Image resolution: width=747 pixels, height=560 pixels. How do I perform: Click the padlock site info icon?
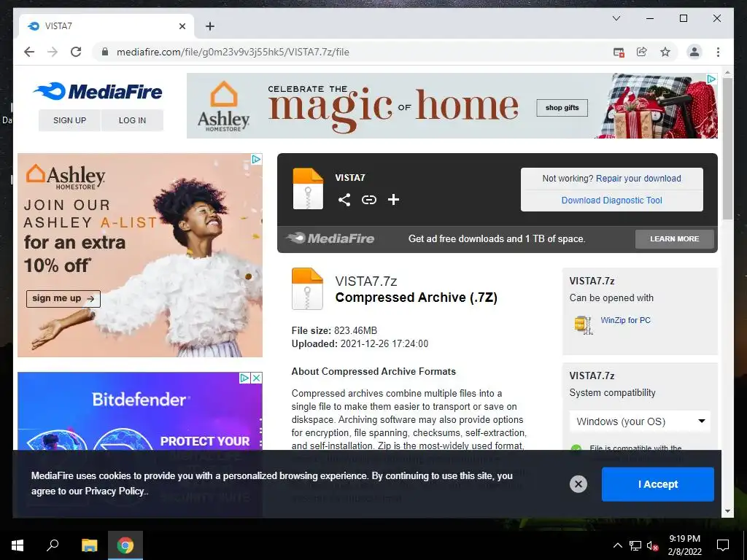[105, 52]
